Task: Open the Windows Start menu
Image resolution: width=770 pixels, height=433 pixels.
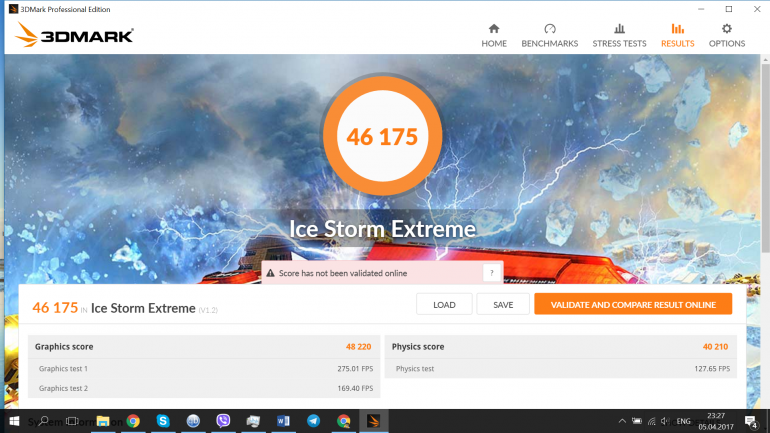Action: click(x=14, y=421)
